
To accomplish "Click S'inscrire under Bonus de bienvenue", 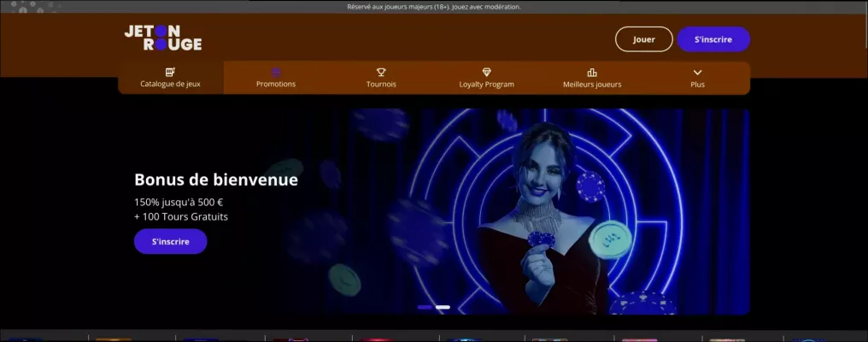I will (x=171, y=242).
